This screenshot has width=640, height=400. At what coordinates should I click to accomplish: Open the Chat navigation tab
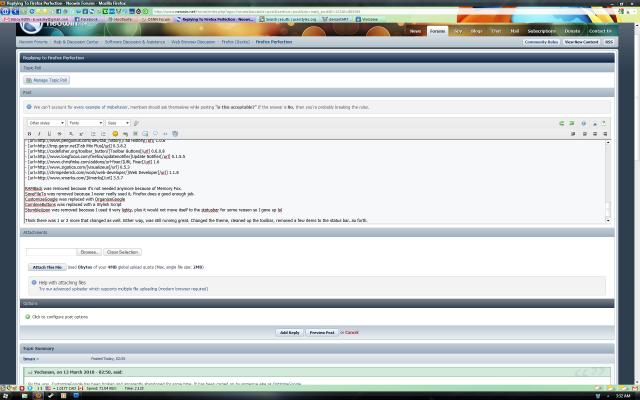(496, 31)
